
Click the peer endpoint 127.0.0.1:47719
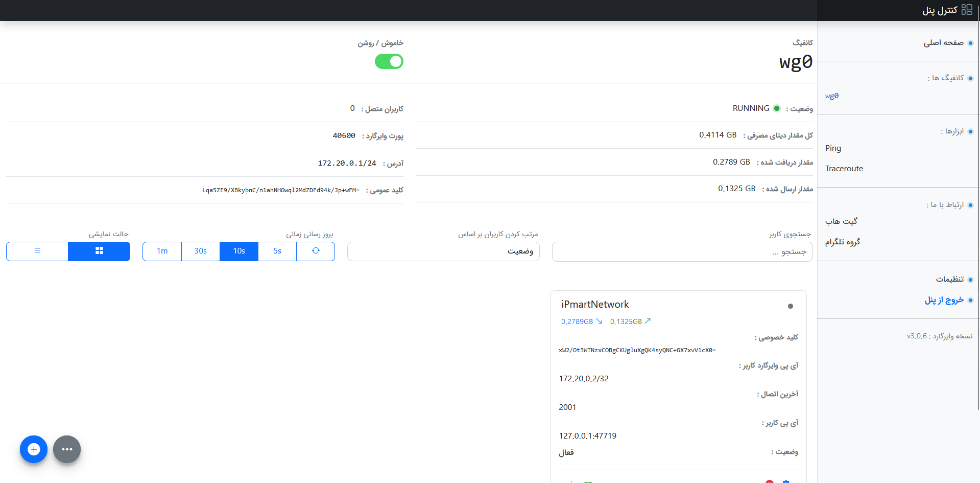588,436
